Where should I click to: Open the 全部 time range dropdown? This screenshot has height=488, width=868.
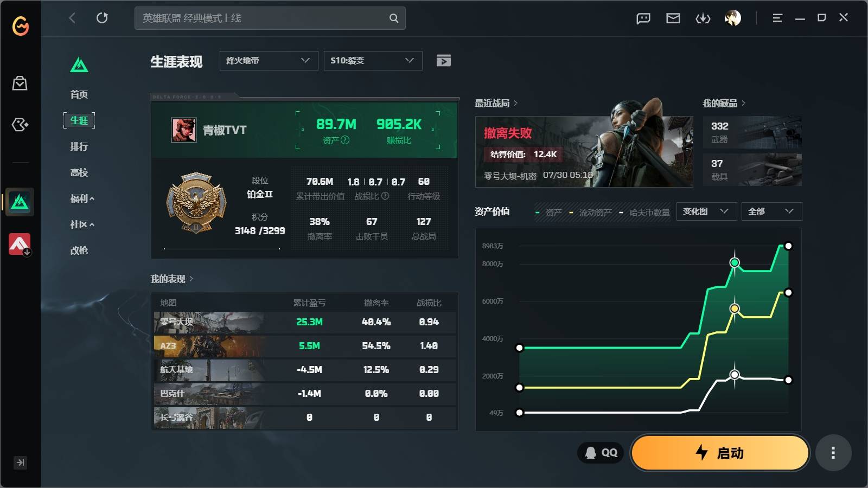[771, 211]
